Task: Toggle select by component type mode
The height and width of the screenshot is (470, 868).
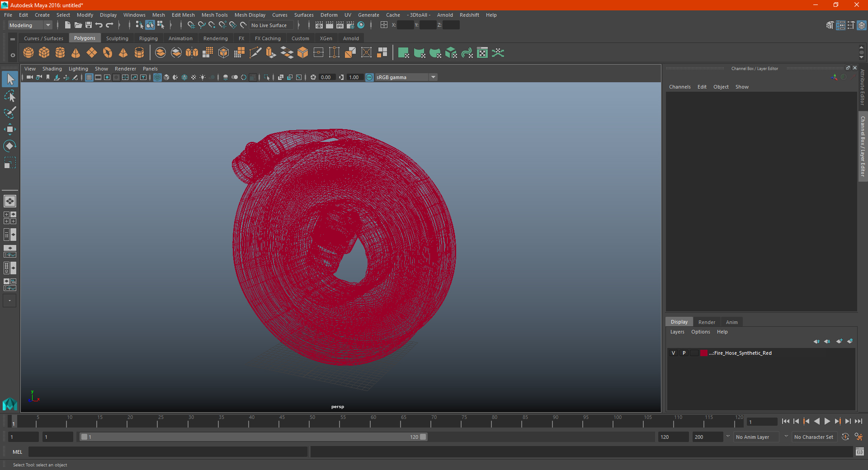Action: pyautogui.click(x=160, y=25)
